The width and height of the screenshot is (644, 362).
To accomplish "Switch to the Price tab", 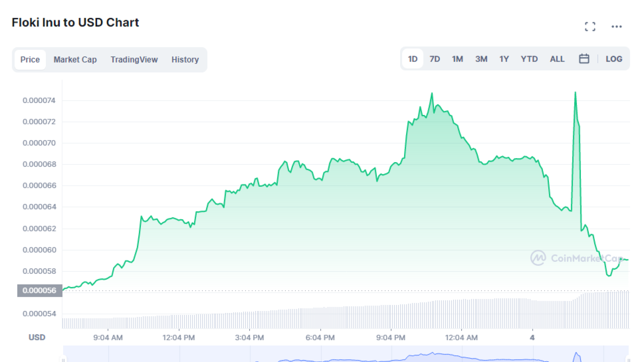I will pyautogui.click(x=30, y=60).
